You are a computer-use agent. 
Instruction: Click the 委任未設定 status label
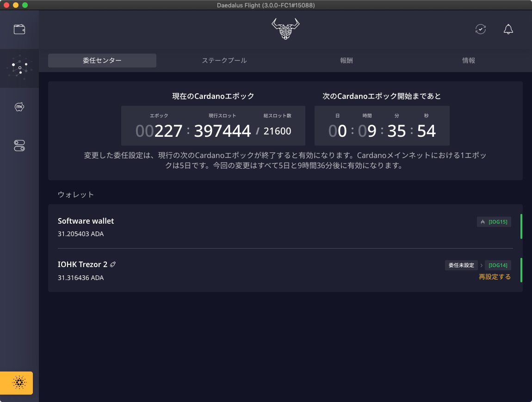461,265
